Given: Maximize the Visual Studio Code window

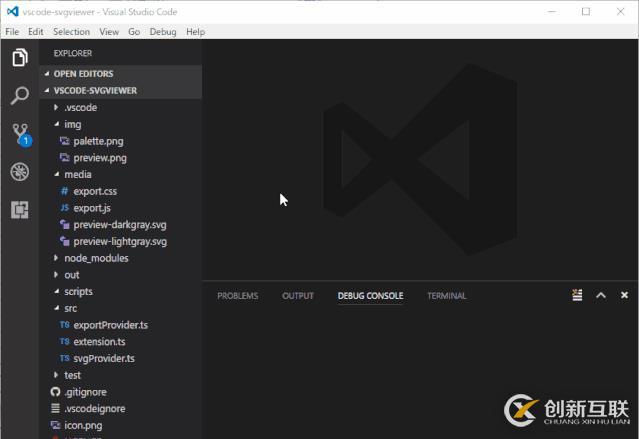Looking at the screenshot, I should [586, 12].
